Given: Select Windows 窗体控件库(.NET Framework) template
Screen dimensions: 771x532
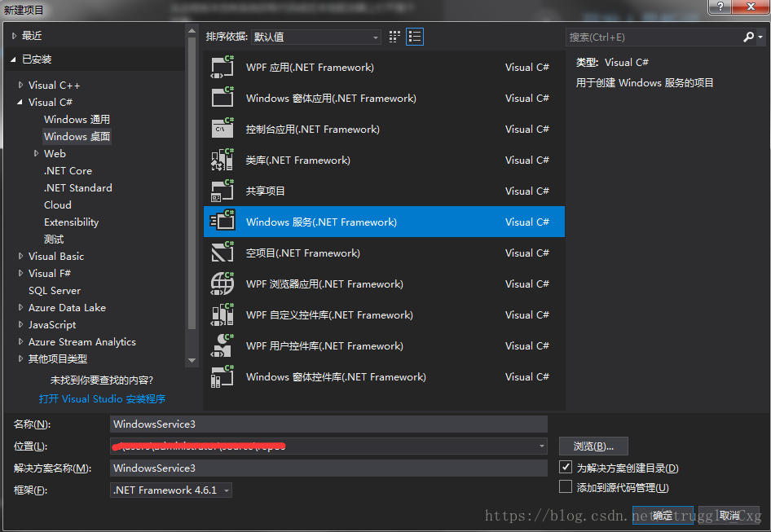Looking at the screenshot, I should [384, 376].
